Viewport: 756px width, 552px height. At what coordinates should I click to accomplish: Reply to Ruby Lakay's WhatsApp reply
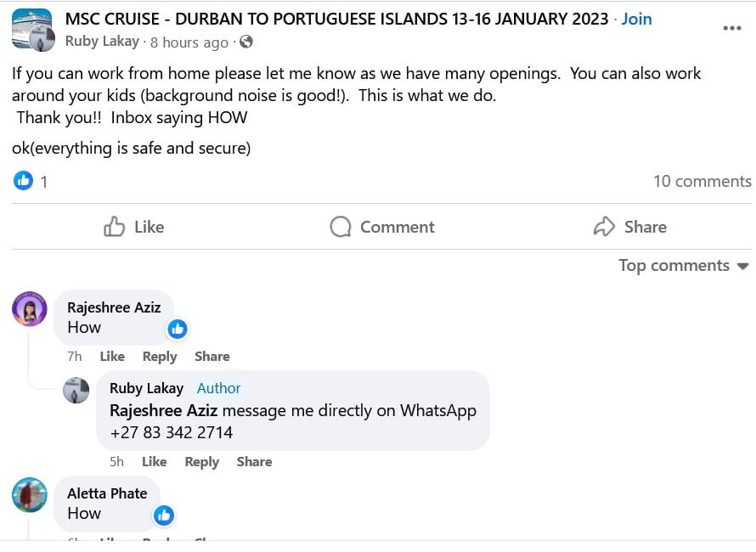tap(202, 462)
